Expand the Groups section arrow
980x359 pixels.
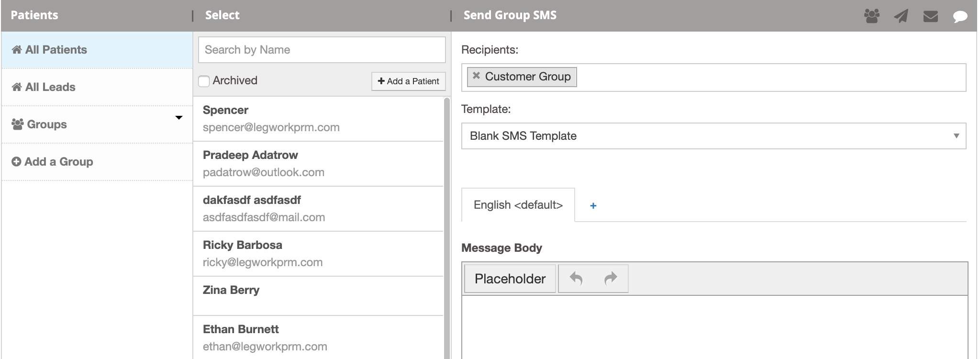click(179, 118)
